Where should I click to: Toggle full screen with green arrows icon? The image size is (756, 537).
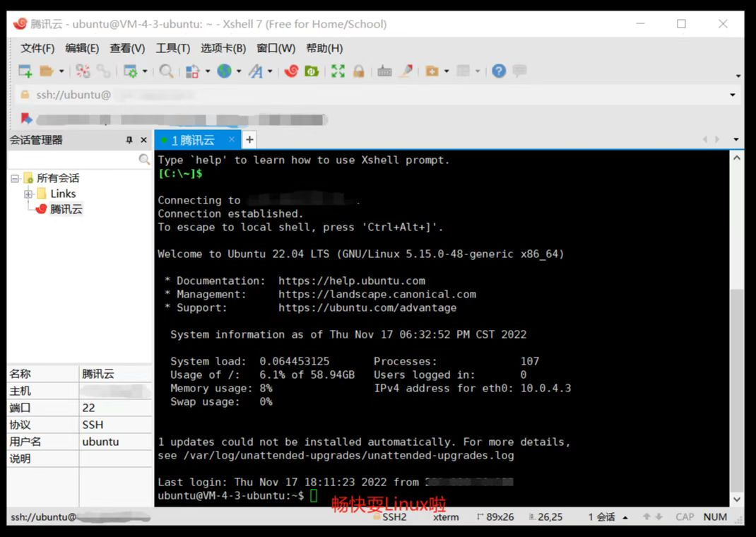[x=338, y=71]
